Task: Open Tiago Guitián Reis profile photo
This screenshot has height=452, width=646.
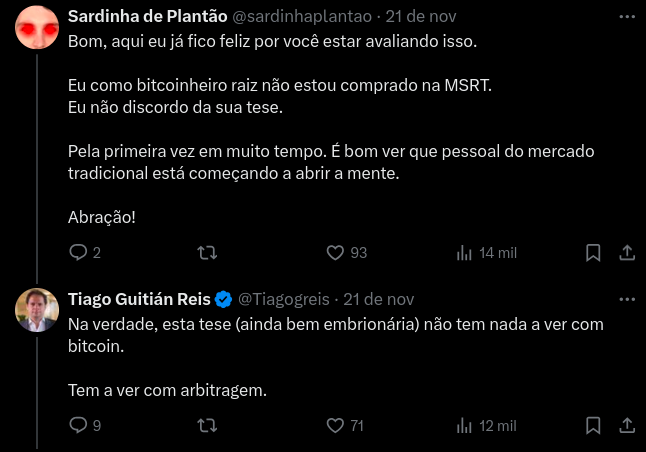Action: click(x=37, y=310)
